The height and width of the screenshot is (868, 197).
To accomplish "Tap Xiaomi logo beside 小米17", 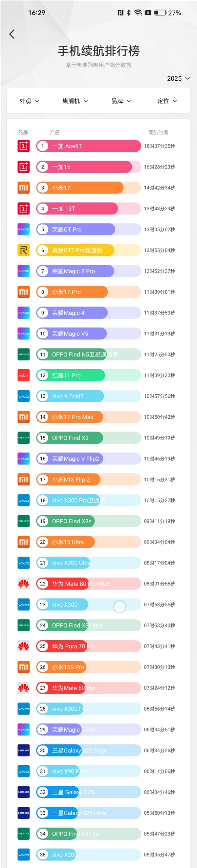I will coord(24,188).
